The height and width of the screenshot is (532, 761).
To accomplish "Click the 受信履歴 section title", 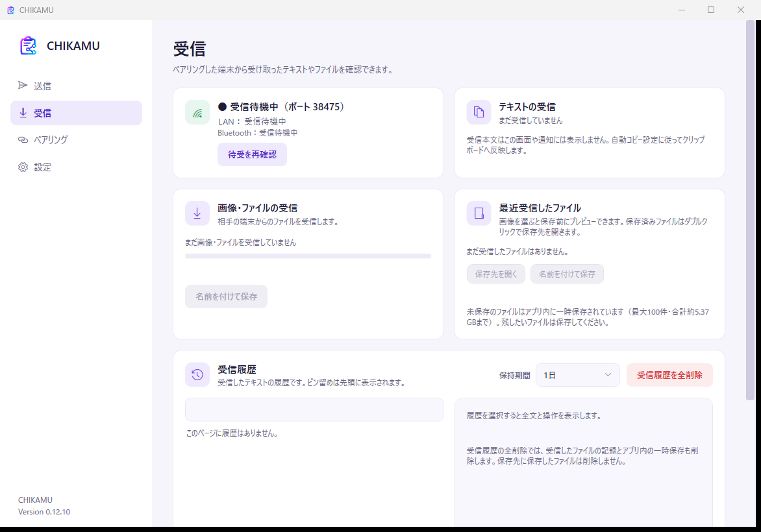I will [237, 370].
